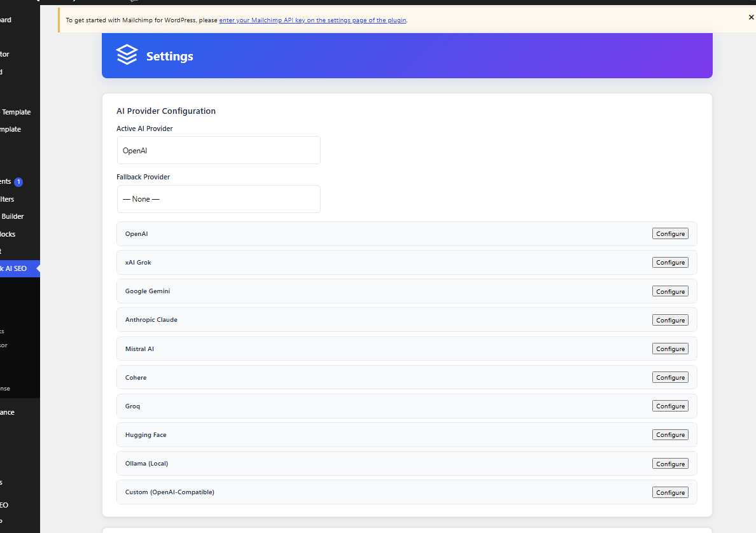Configure the Ollama (Local) provider
Image resolution: width=756 pixels, height=533 pixels.
click(670, 464)
